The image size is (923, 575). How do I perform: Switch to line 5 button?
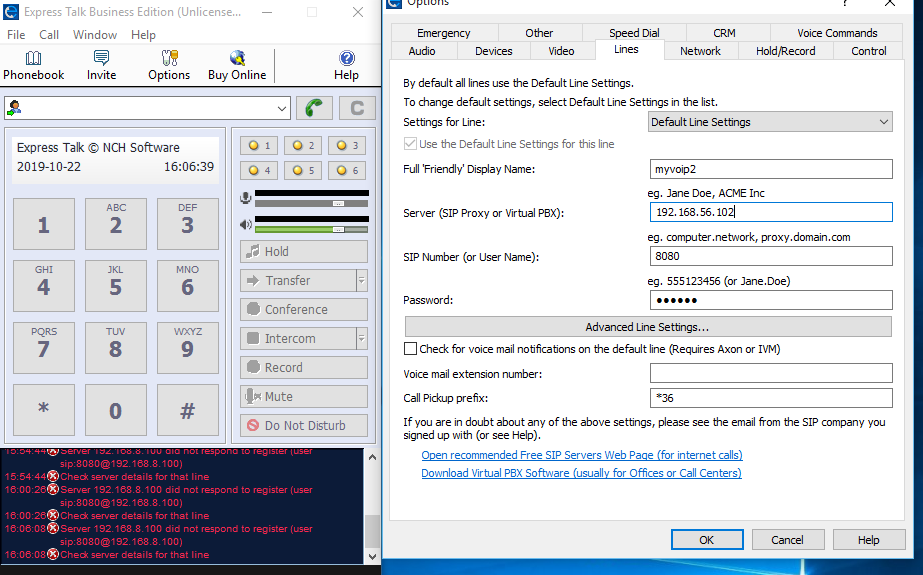pyautogui.click(x=304, y=170)
